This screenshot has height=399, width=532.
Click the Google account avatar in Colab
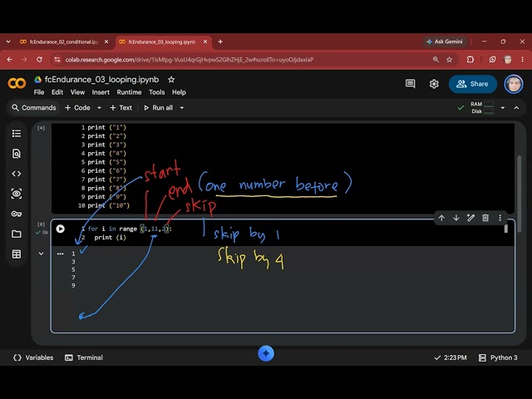pyautogui.click(x=514, y=84)
